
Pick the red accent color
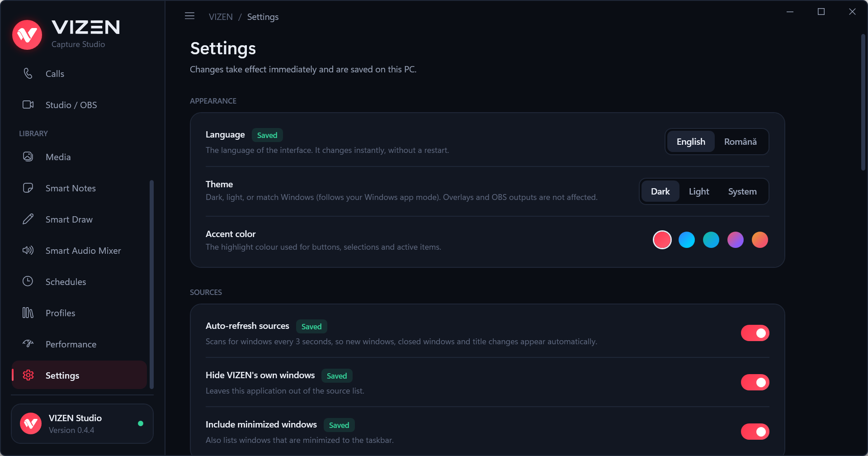click(x=662, y=240)
